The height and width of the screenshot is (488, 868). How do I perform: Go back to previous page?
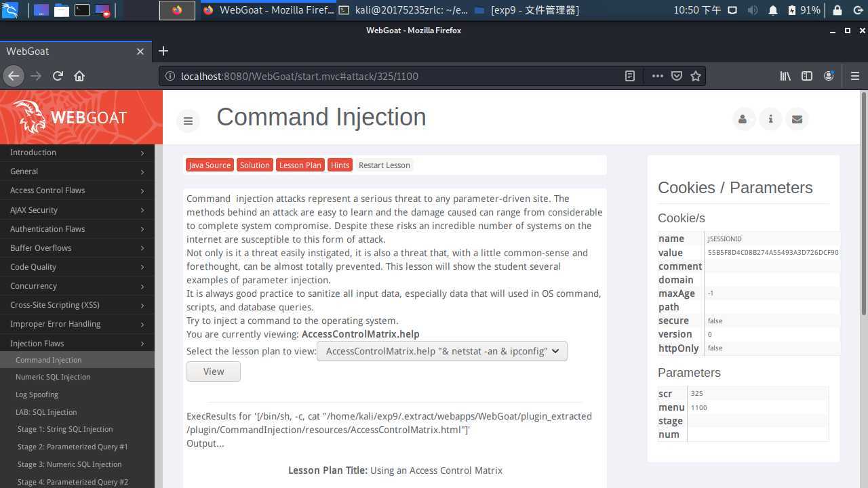pos(14,76)
